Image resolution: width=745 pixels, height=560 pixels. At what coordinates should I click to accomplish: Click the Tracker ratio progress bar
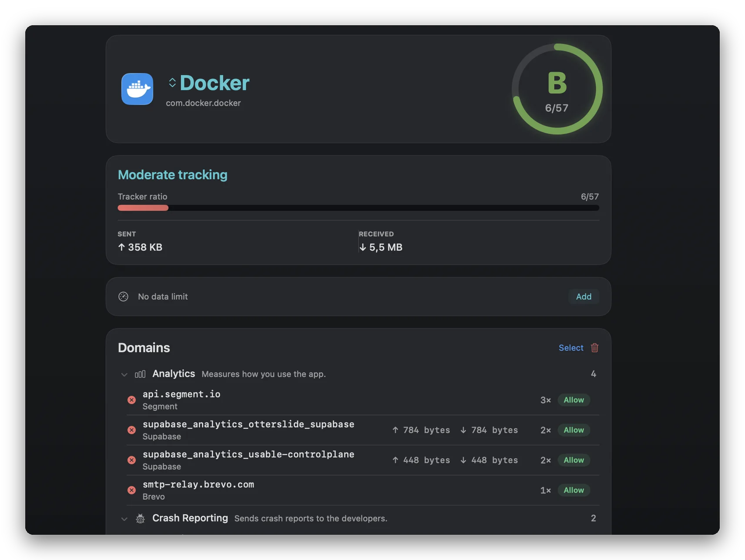click(x=358, y=208)
